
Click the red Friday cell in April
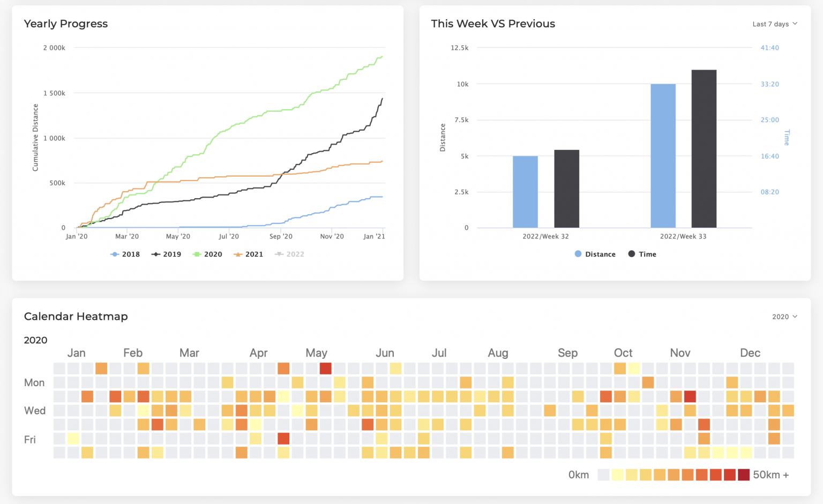pyautogui.click(x=283, y=438)
